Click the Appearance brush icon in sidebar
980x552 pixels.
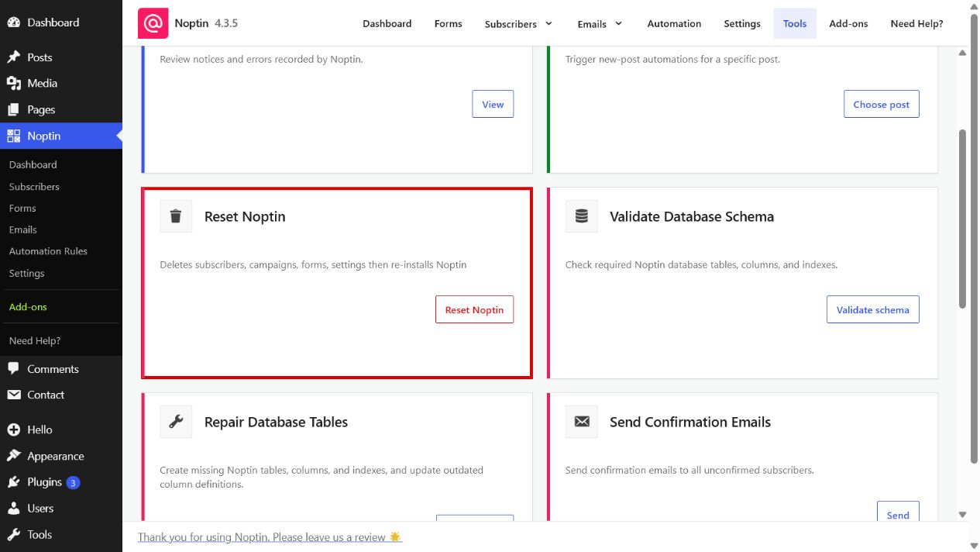pos(14,456)
